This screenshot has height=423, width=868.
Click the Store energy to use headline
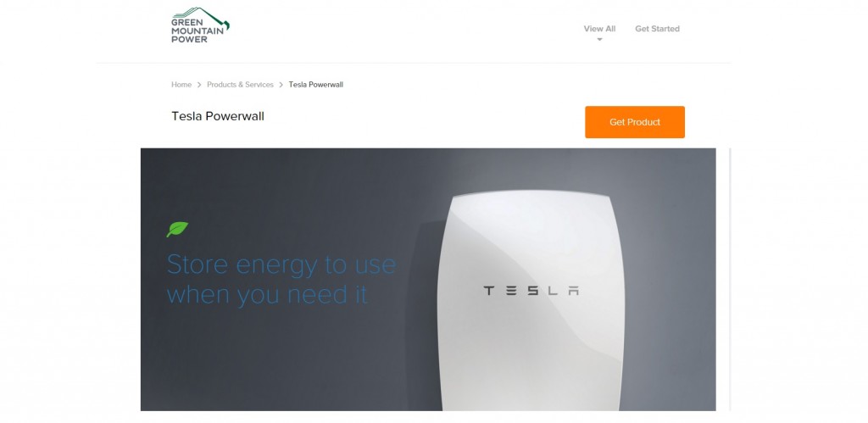pyautogui.click(x=281, y=264)
